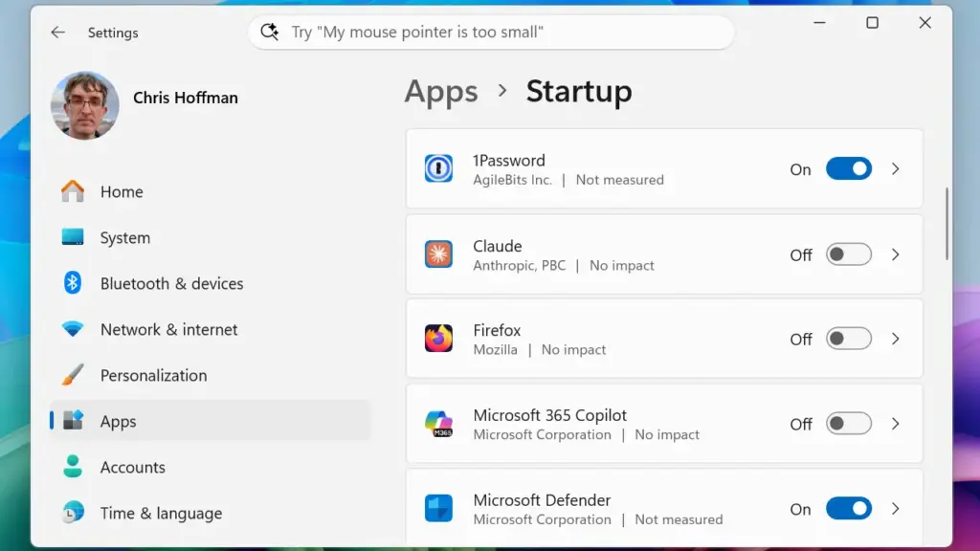Click "Not measured" under 1Password
Viewport: 980px width, 551px height.
coord(620,180)
